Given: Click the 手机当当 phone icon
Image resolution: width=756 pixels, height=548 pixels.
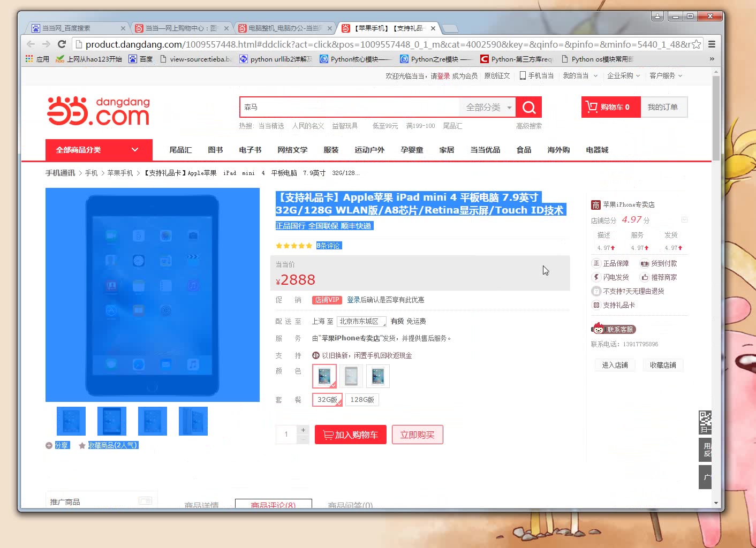Looking at the screenshot, I should (523, 75).
